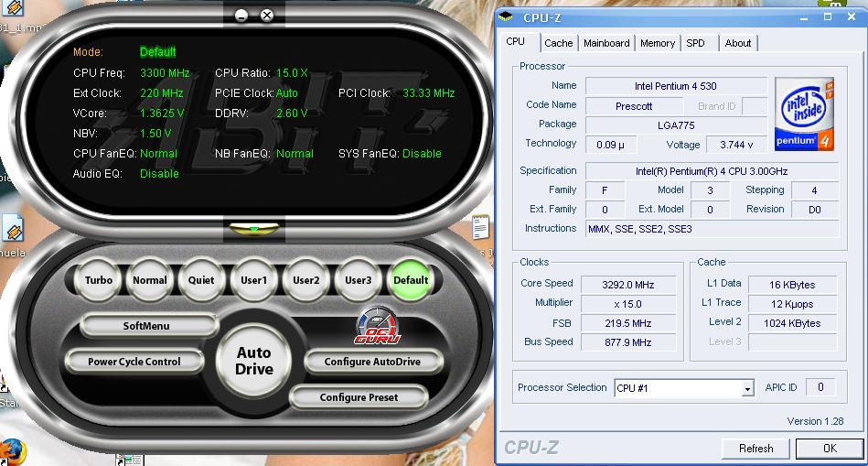
Task: Open Configure AutoDrive
Action: [372, 362]
